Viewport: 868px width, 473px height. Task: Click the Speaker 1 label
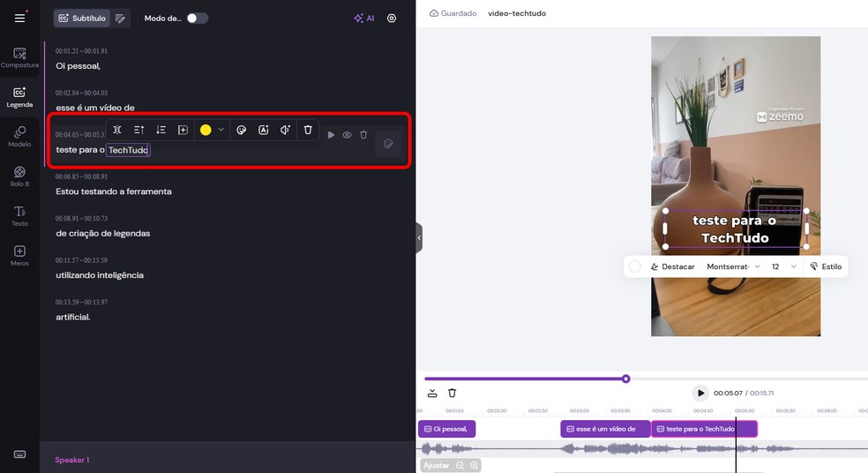(x=72, y=460)
